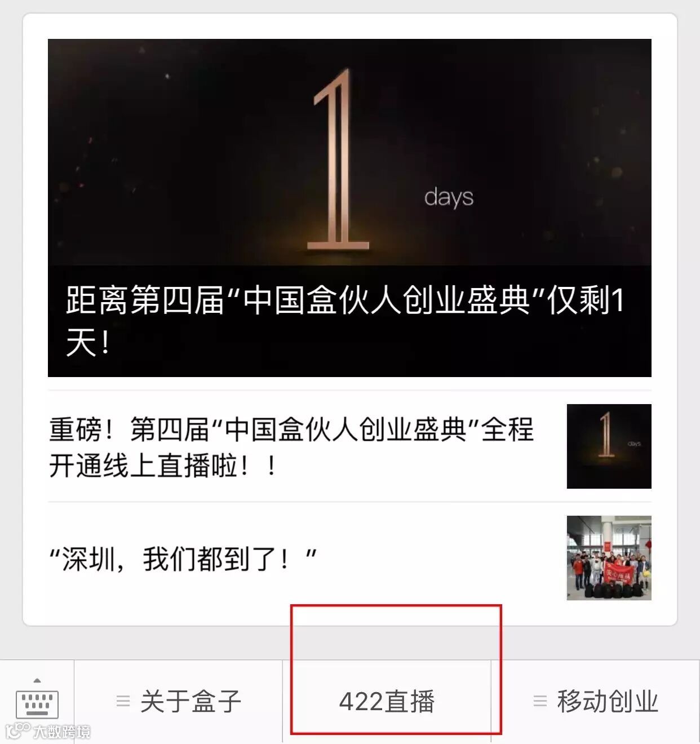
Task: Tap second line 开通线上直播啦 of article title
Action: coord(163,466)
